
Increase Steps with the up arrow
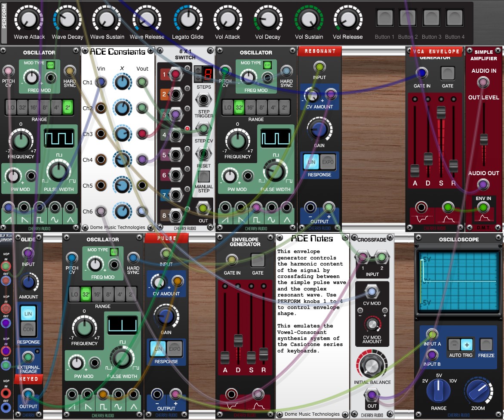point(198,70)
